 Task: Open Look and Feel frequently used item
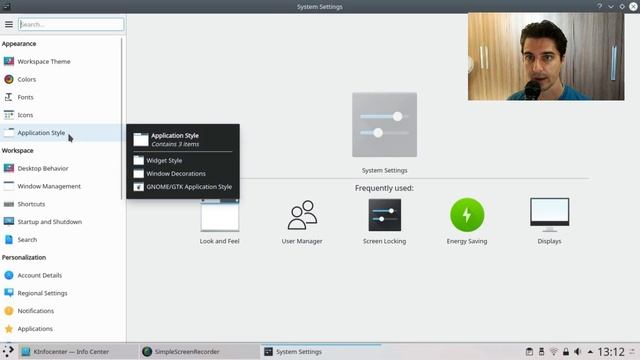[x=220, y=222]
